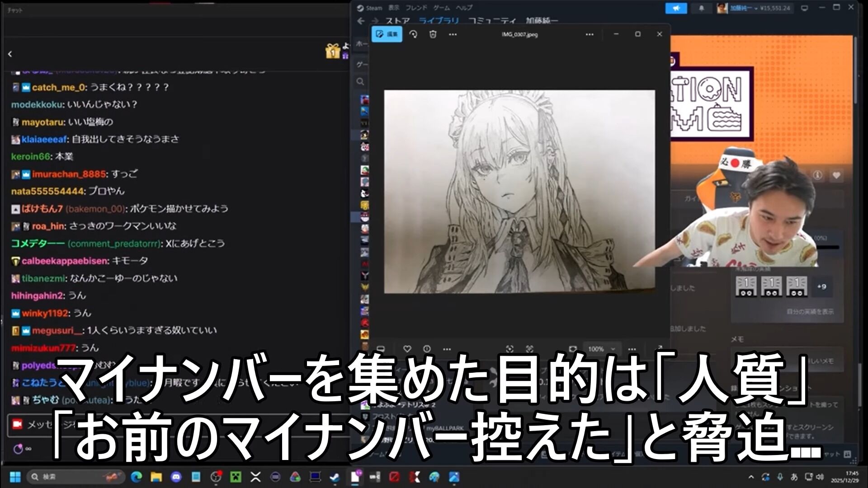Open the photo file info icon
868x488 pixels.
[x=427, y=349]
